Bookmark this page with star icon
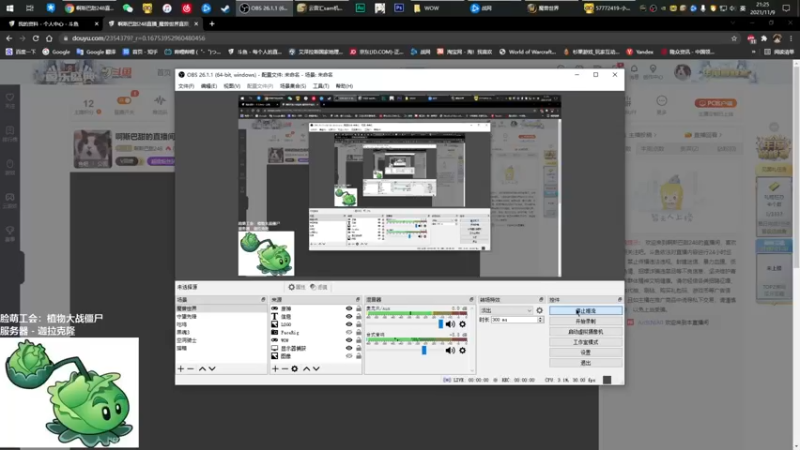 pos(734,38)
